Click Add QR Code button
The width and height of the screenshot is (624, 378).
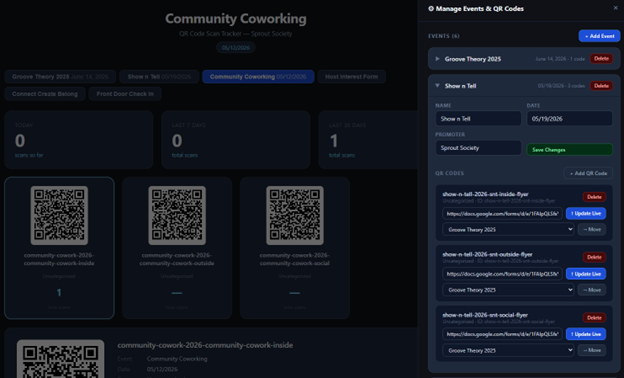588,173
